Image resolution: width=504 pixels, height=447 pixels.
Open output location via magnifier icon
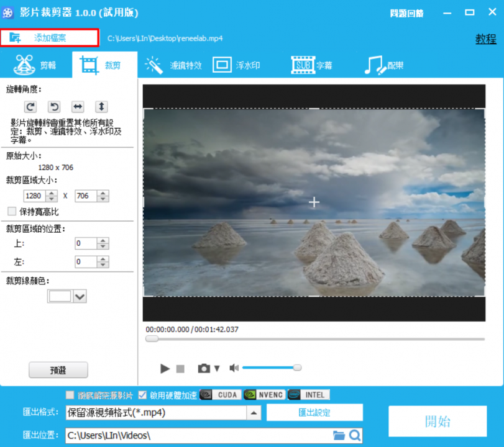pyautogui.click(x=354, y=435)
